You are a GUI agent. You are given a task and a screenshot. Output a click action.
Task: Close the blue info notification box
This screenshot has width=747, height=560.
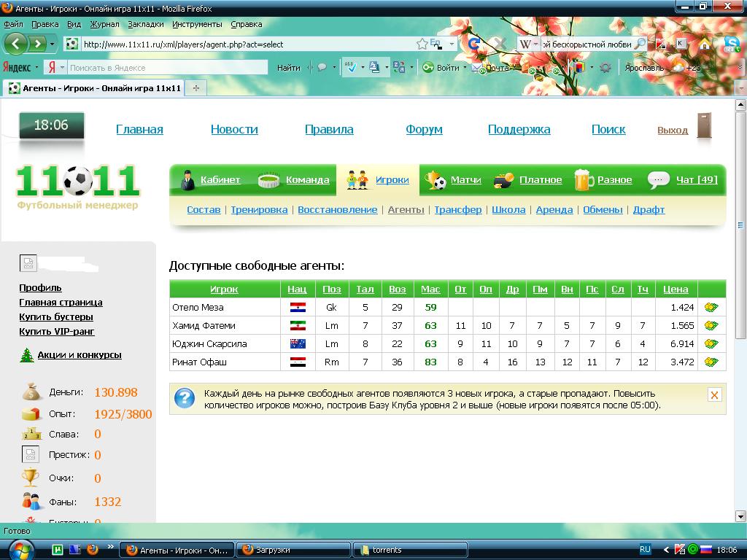(x=714, y=394)
